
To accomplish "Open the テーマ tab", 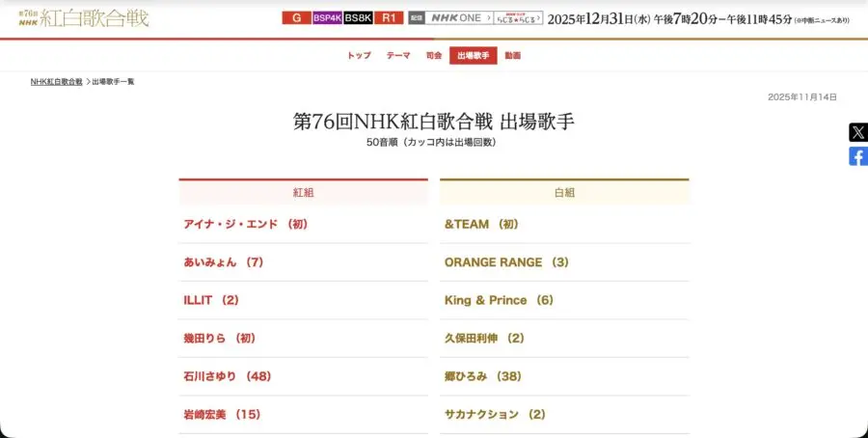I will point(398,56).
